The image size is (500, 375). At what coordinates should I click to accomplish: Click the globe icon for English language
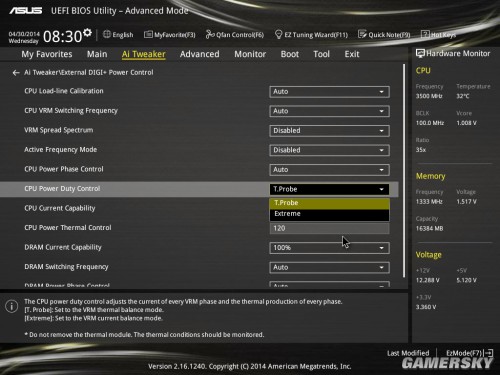[x=107, y=34]
